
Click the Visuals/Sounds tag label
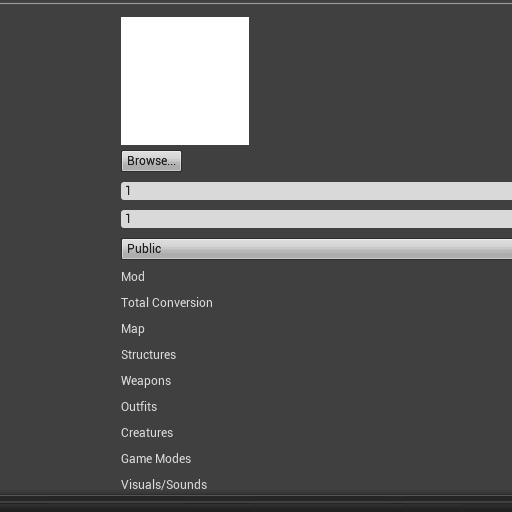tap(164, 485)
